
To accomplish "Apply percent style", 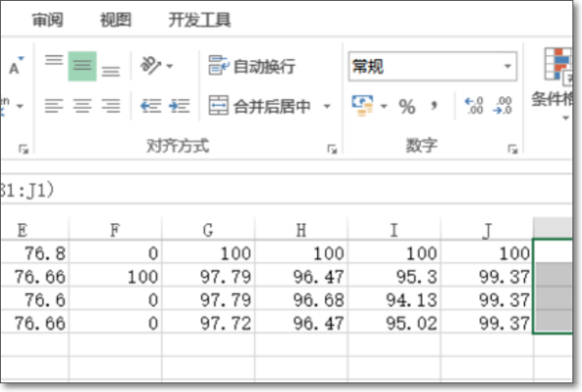I will pyautogui.click(x=407, y=107).
